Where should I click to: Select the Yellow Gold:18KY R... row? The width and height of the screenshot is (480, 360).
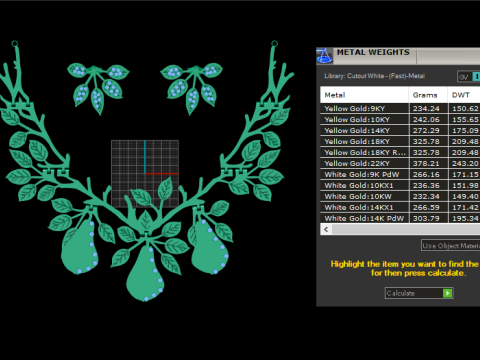point(400,152)
